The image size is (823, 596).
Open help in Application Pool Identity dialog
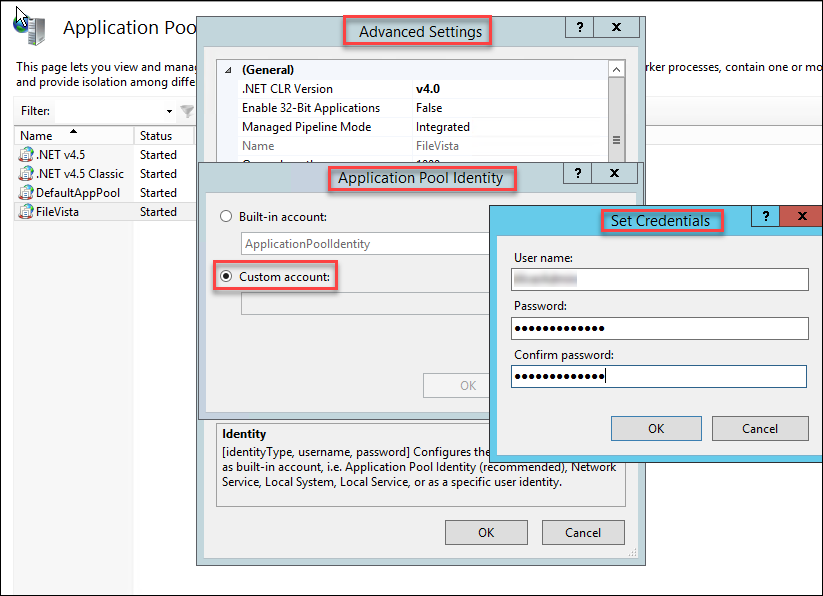pos(577,173)
